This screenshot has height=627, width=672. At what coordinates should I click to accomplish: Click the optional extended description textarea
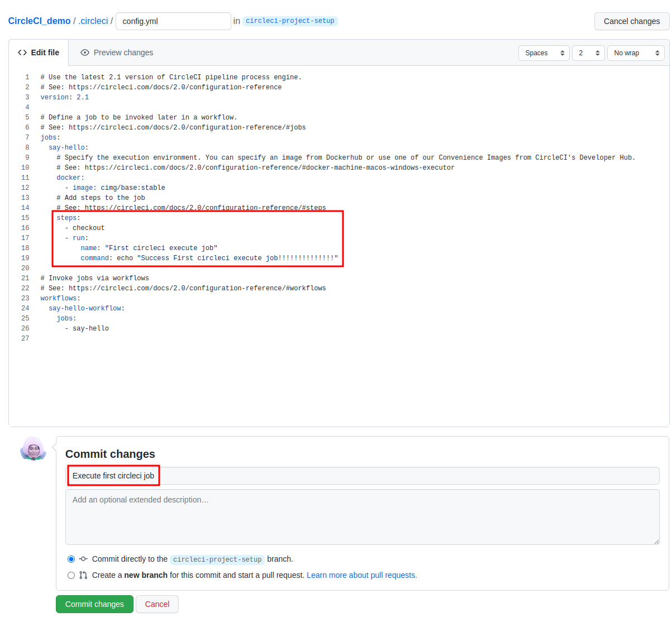(x=363, y=517)
